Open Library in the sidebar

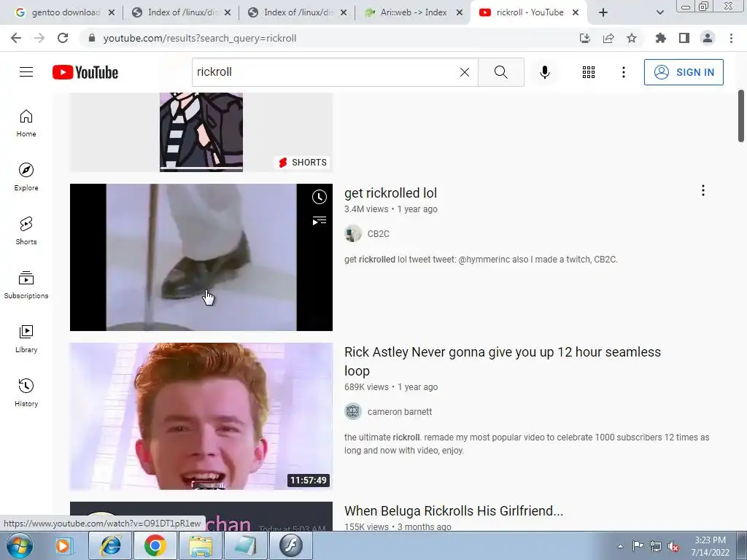point(26,338)
